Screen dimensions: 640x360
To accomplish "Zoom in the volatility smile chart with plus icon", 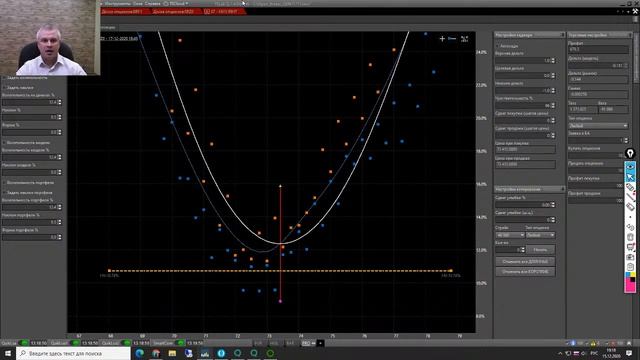I will (x=442, y=39).
